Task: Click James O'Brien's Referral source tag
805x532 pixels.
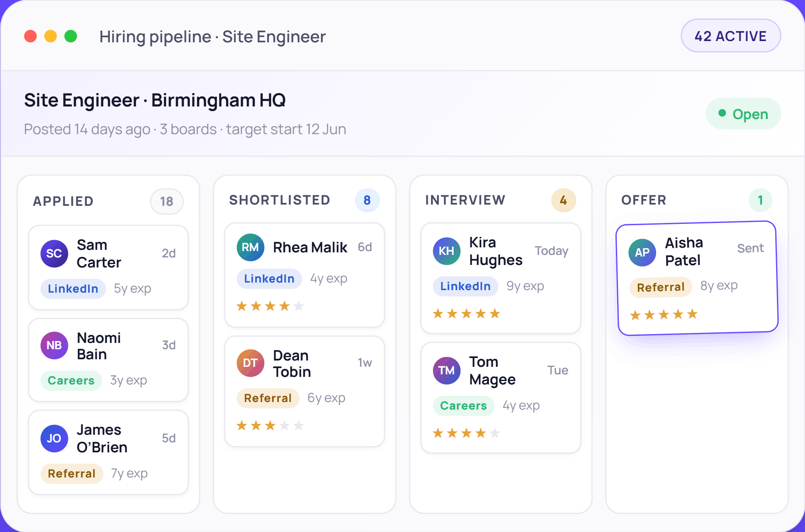Action: coord(72,474)
